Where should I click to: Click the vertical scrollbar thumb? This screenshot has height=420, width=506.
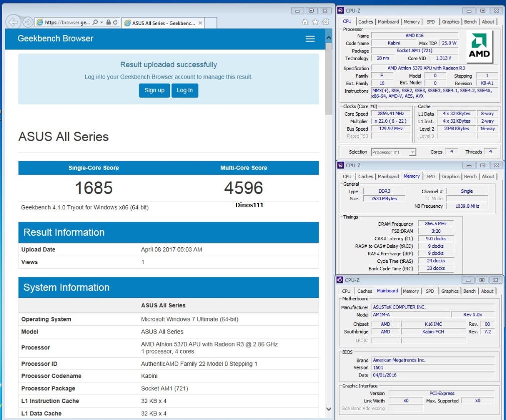pos(329,79)
